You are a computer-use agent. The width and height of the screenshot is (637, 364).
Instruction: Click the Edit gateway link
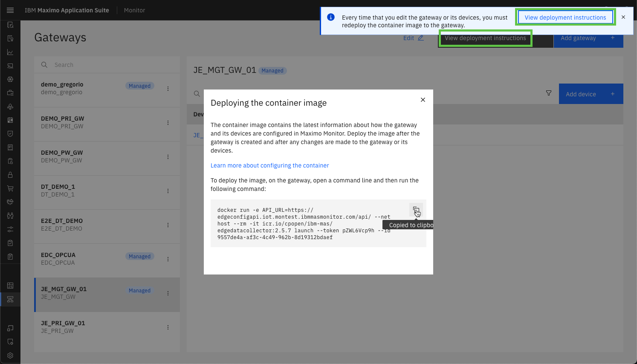[x=414, y=38]
